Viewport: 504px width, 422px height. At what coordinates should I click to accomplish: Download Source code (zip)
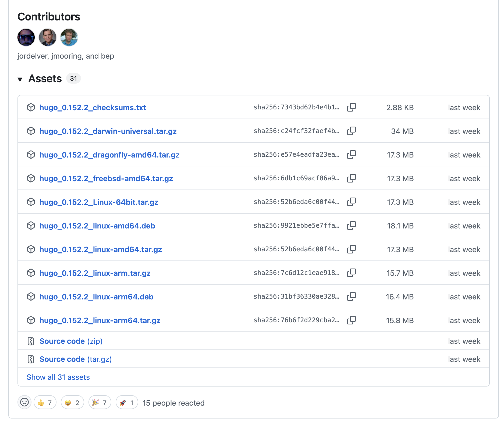71,341
